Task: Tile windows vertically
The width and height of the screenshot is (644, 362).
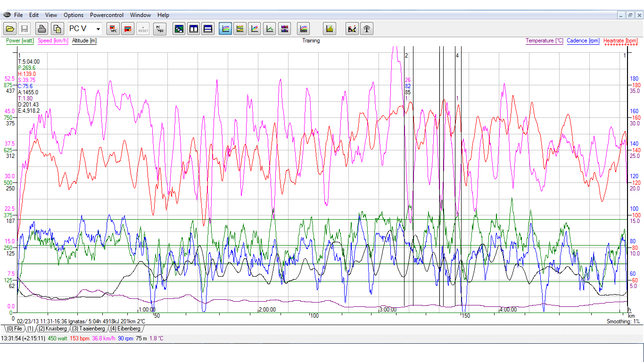Action: [x=194, y=29]
